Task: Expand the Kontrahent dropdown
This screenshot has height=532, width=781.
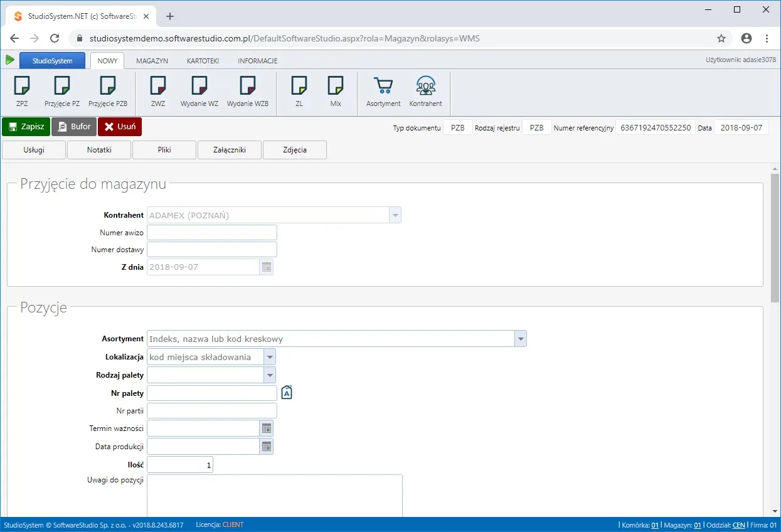Action: (395, 215)
